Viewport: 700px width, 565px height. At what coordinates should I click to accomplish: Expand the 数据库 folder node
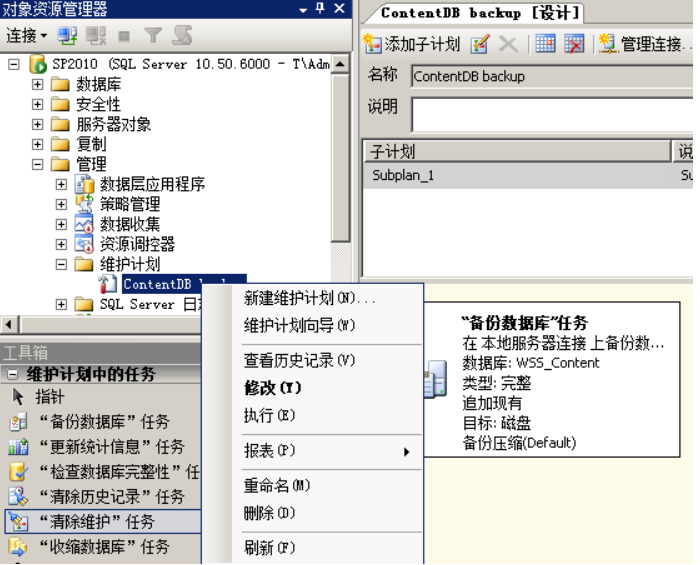click(x=38, y=84)
